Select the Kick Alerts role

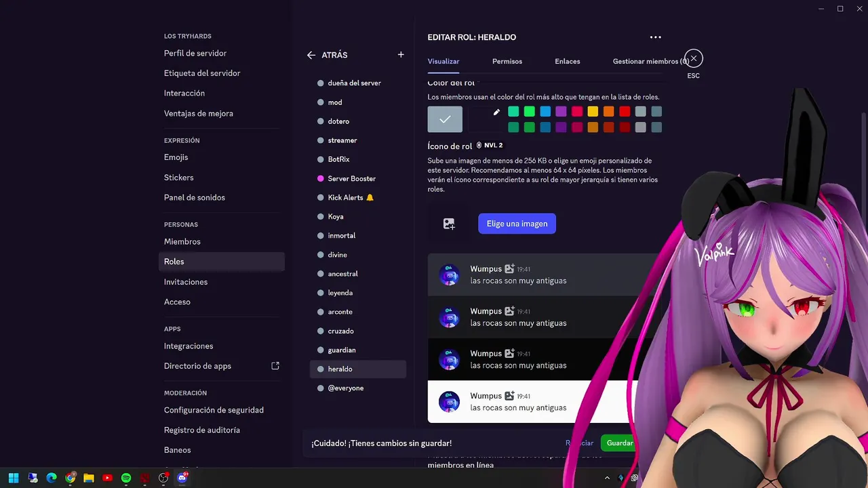pos(358,197)
